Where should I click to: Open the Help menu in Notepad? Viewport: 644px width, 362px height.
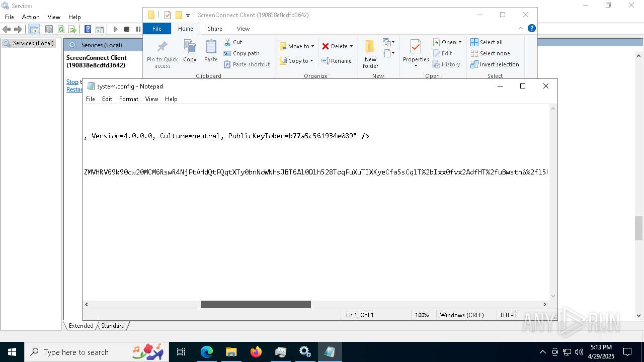pyautogui.click(x=171, y=99)
